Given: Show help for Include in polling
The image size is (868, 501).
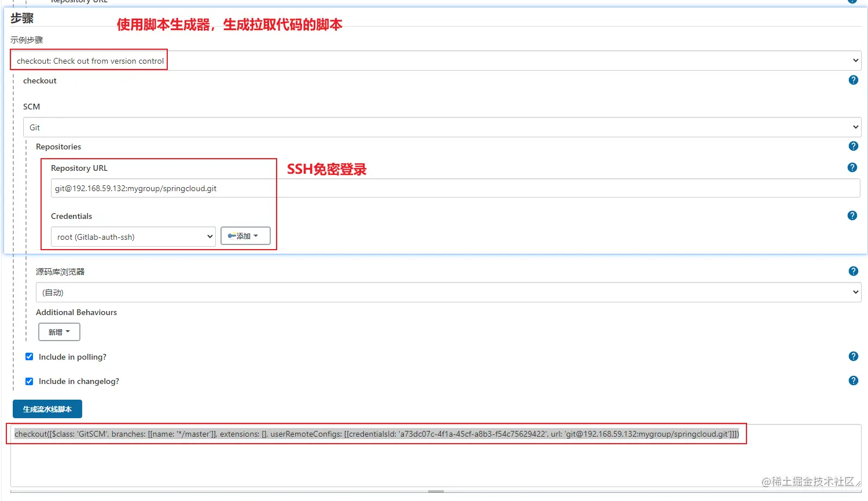Looking at the screenshot, I should [x=853, y=356].
